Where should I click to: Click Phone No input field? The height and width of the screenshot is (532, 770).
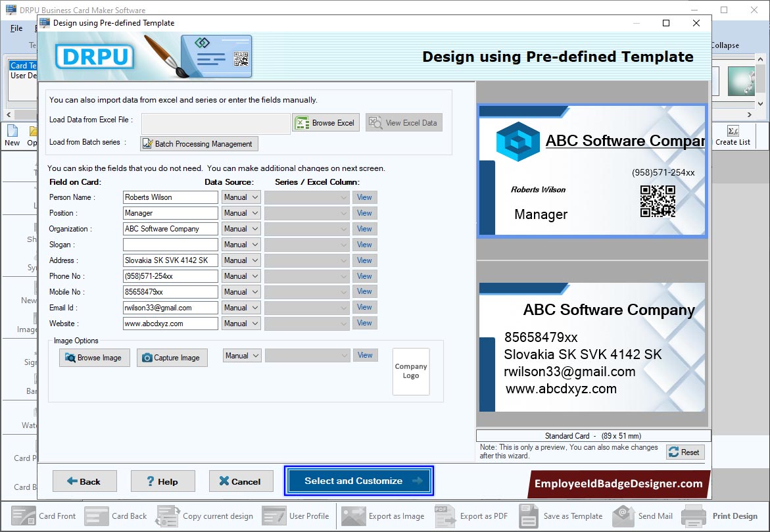[170, 276]
